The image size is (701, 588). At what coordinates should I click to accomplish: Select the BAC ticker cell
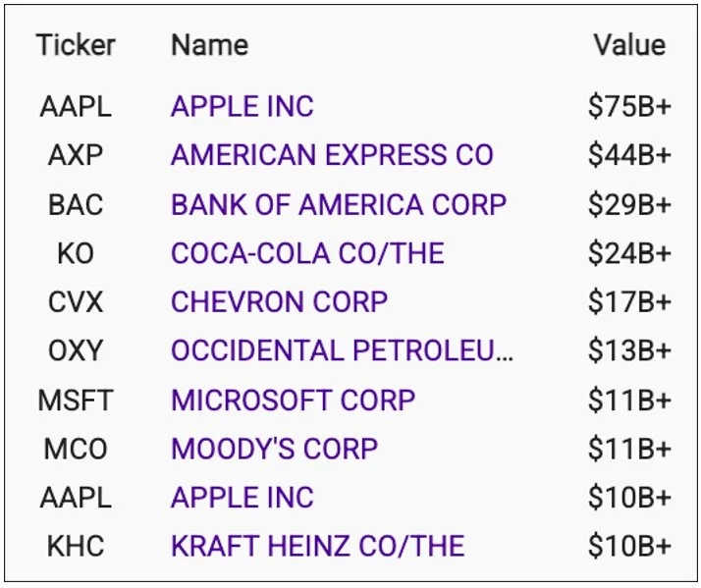[x=76, y=204]
